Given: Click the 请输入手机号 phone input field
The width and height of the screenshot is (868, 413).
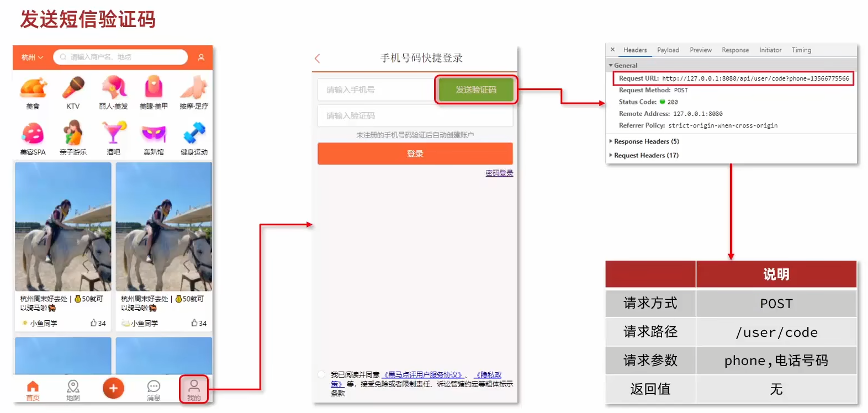Looking at the screenshot, I should pyautogui.click(x=377, y=89).
